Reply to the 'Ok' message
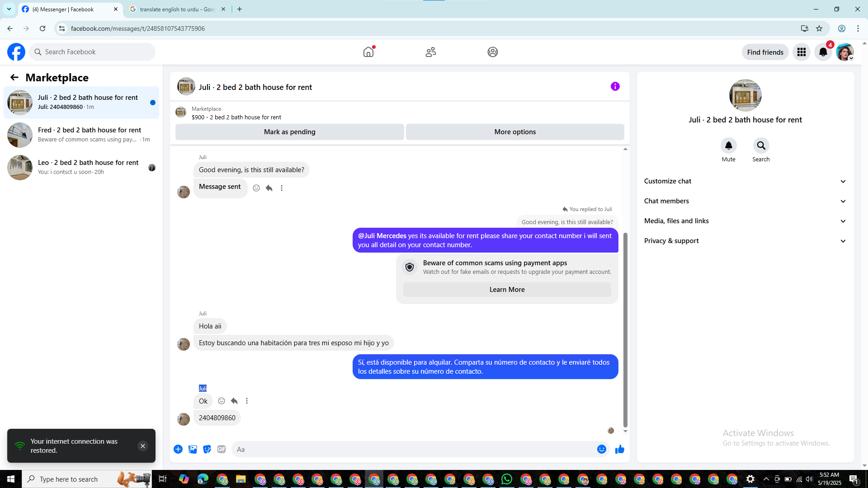 pos(234,401)
